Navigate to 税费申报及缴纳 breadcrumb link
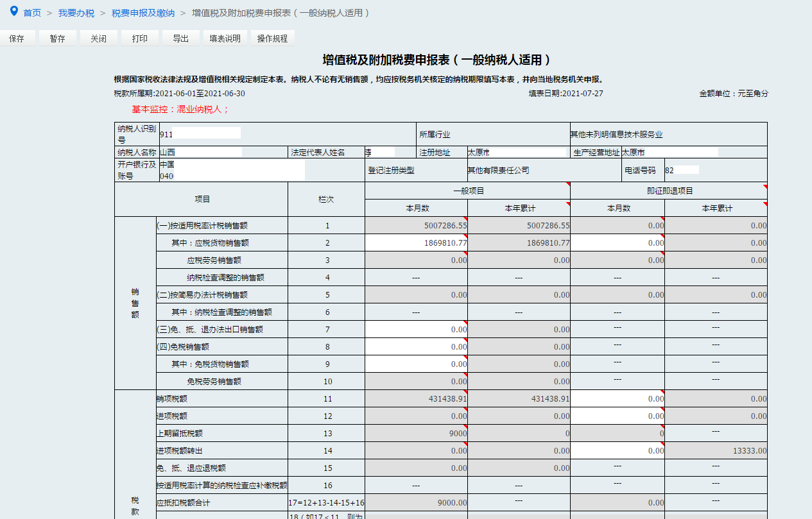 pyautogui.click(x=143, y=13)
